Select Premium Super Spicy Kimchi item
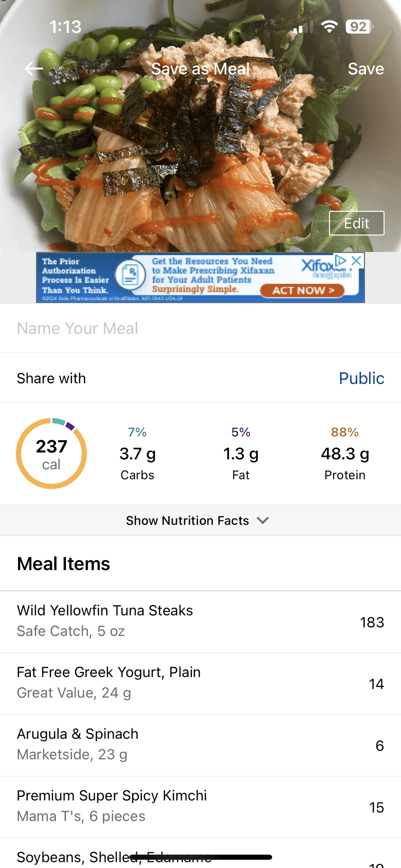 (x=200, y=807)
